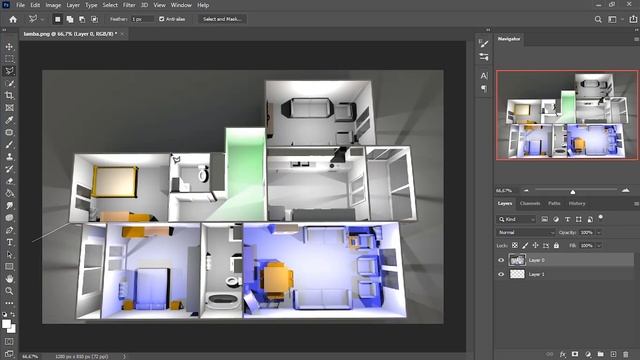Open the Navigator panel menu
The width and height of the screenshot is (640, 360).
tap(636, 39)
